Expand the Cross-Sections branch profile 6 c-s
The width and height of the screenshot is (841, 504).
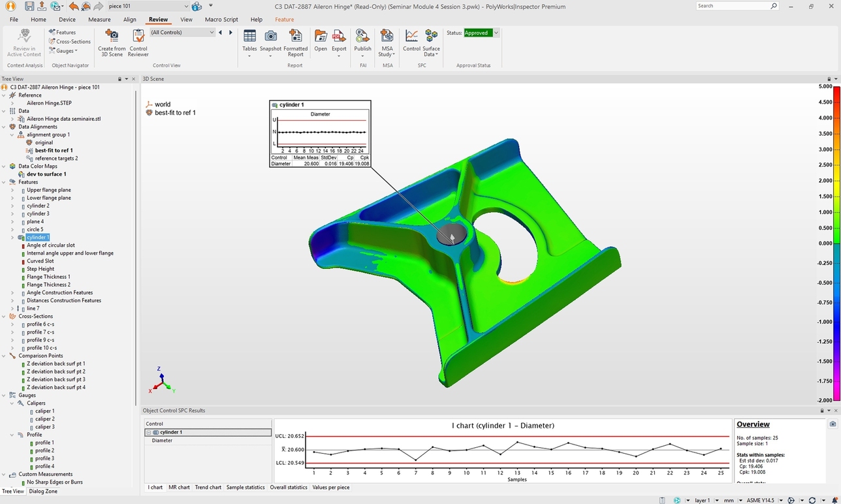tap(12, 324)
